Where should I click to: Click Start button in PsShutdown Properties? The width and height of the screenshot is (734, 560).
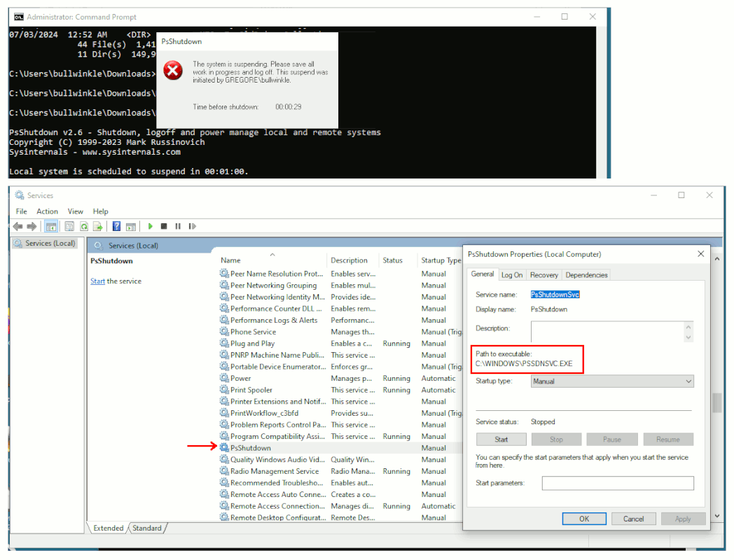[x=501, y=440]
